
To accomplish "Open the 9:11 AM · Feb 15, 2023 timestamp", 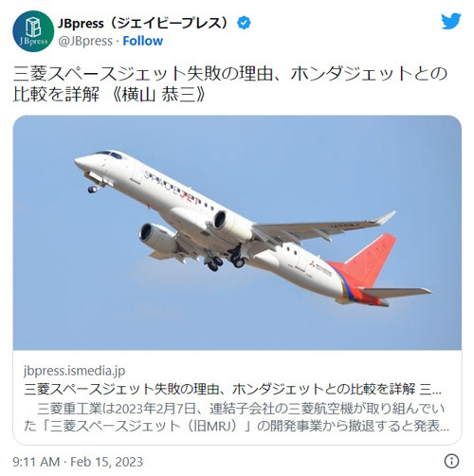I will 78,462.
